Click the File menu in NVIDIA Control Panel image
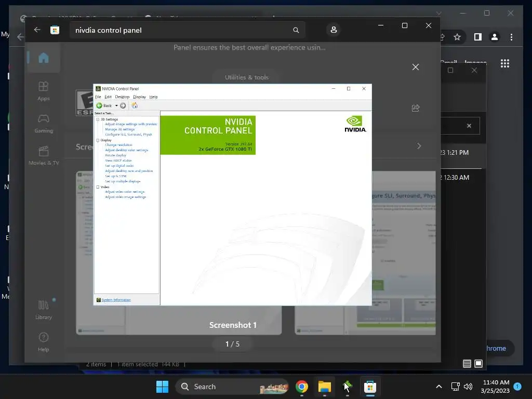532x399 pixels. [98, 97]
